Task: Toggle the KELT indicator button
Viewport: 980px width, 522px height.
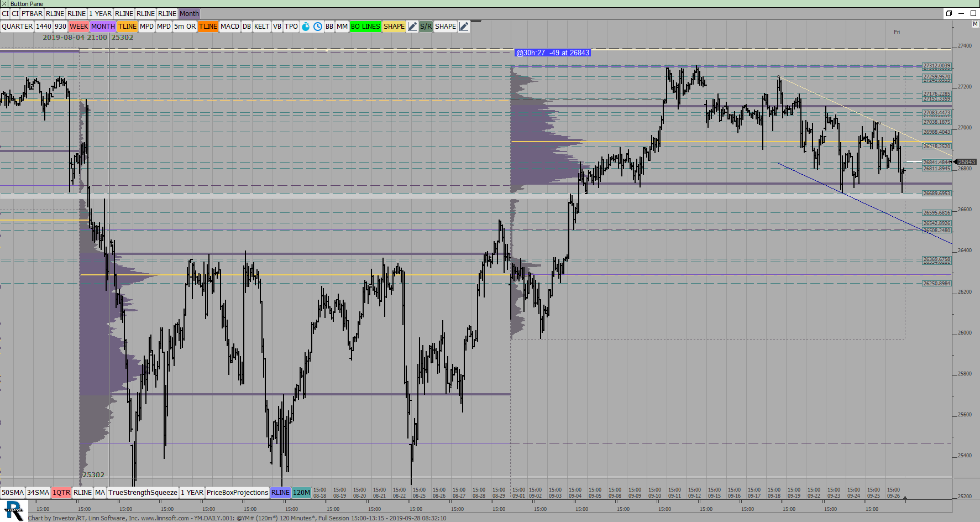Action: click(262, 27)
